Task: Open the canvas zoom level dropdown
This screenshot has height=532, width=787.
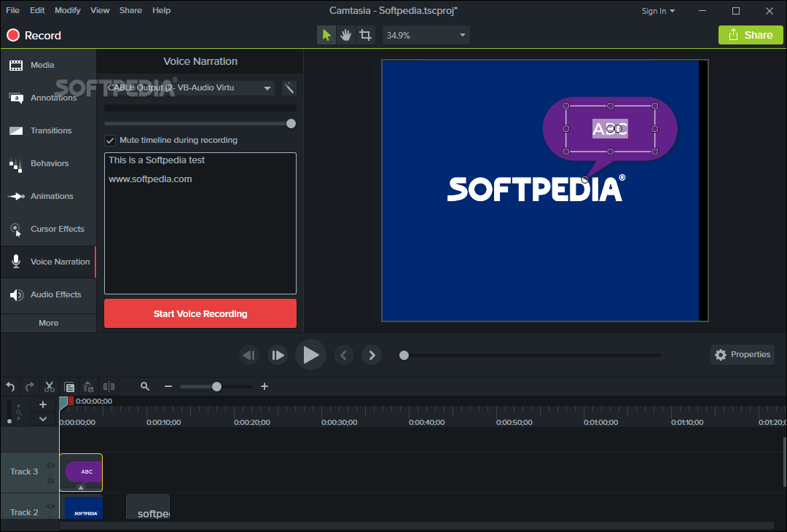Action: coord(426,35)
